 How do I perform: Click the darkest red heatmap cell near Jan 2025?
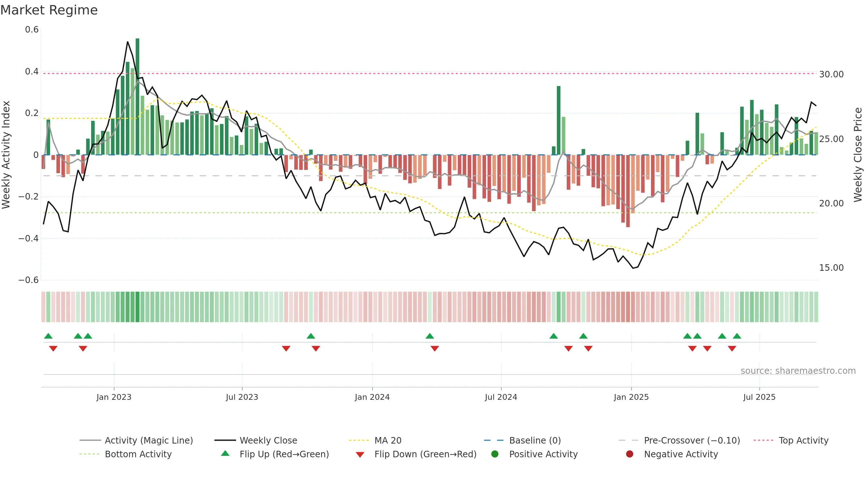[x=628, y=307]
